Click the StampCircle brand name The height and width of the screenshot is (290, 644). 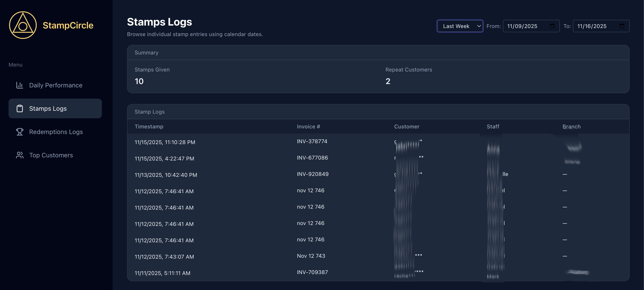coord(68,25)
